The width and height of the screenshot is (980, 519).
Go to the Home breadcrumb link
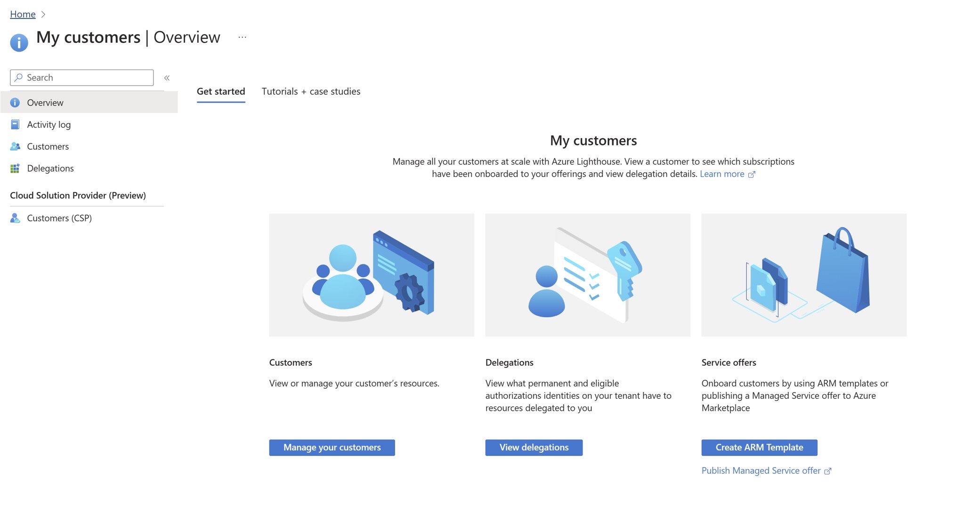point(23,15)
